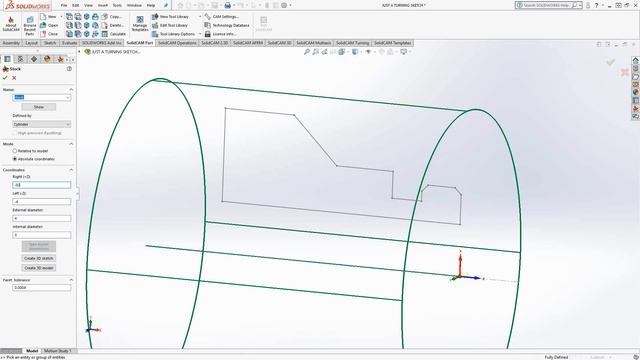Expand the New part dropdown arrow
The width and height of the screenshot is (640, 360).
[61, 17]
